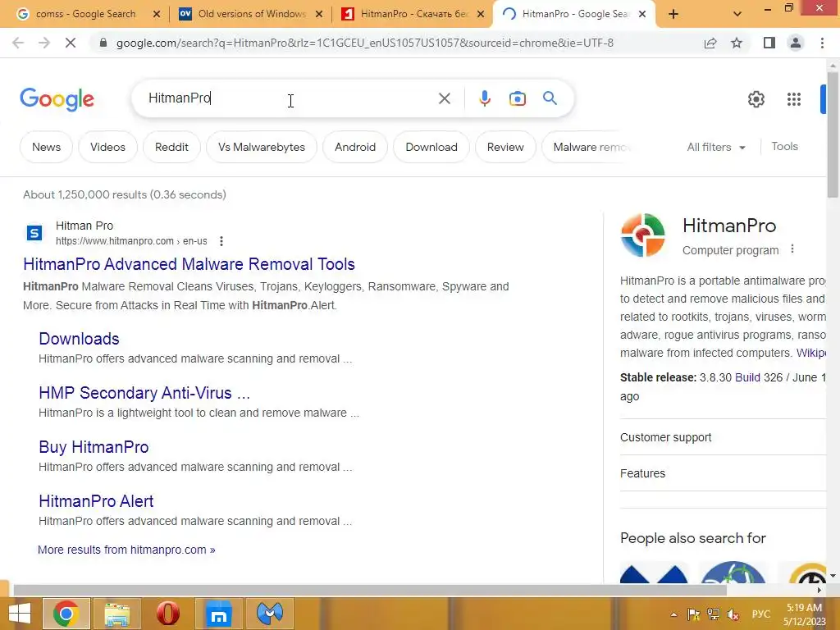
Task: Select the Review filter chip
Action: [505, 147]
